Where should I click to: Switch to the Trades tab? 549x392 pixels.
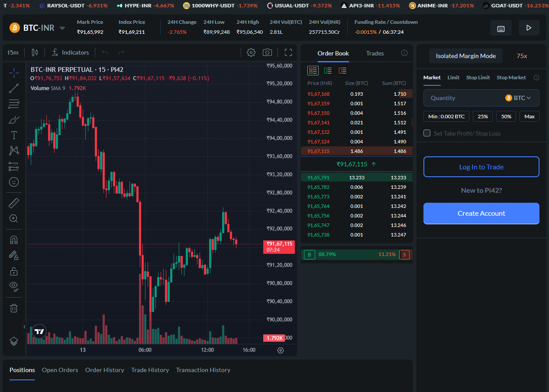(375, 53)
